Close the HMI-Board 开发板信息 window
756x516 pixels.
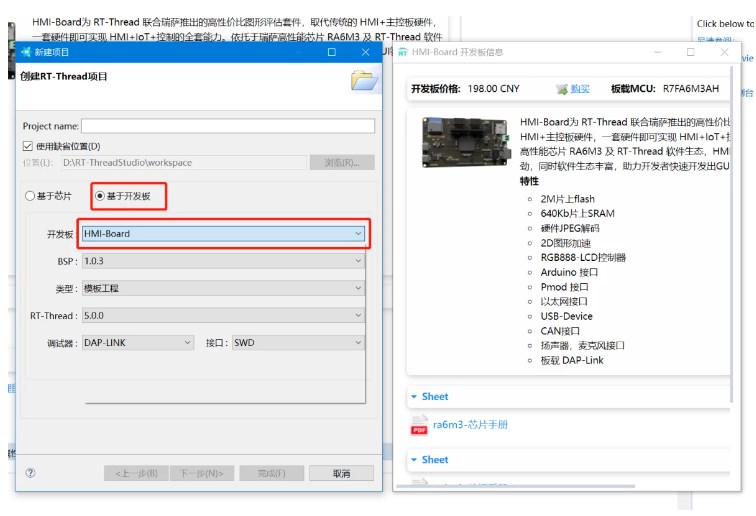click(x=724, y=52)
